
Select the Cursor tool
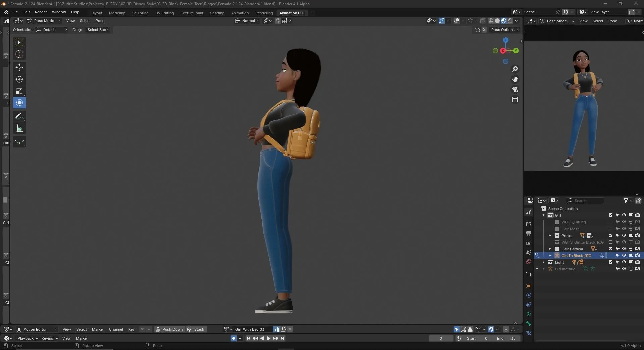click(x=19, y=54)
